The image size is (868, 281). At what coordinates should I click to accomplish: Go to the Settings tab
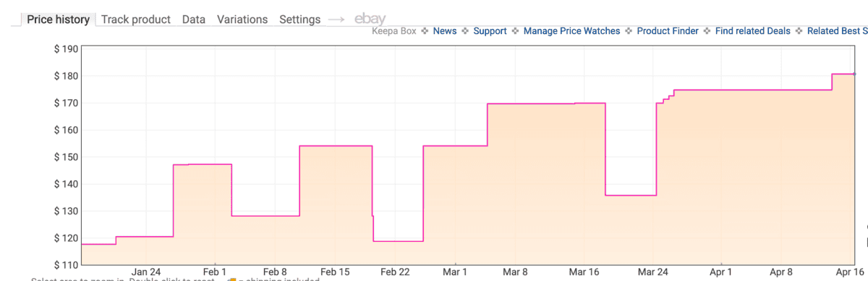point(300,20)
